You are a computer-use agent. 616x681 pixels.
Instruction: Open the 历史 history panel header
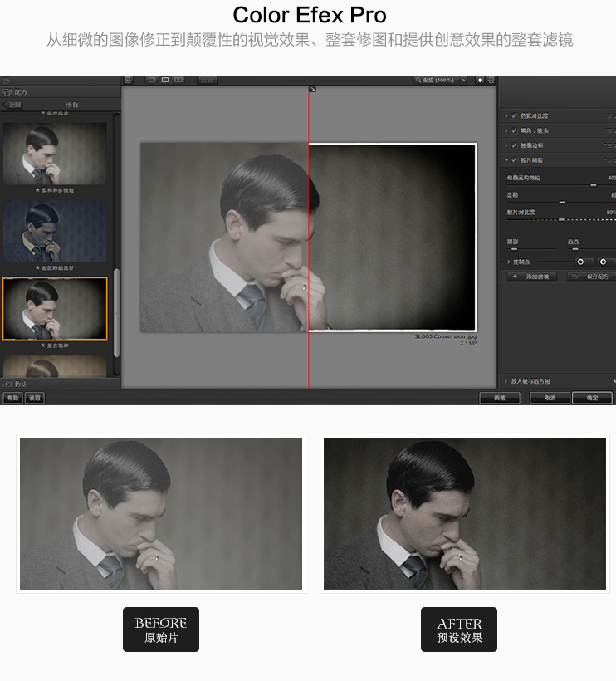(x=61, y=384)
